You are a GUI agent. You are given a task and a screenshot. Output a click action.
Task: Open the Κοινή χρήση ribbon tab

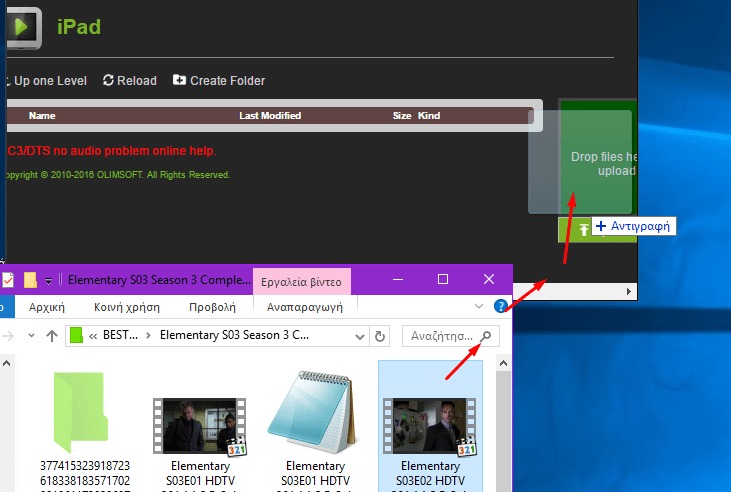click(x=127, y=307)
